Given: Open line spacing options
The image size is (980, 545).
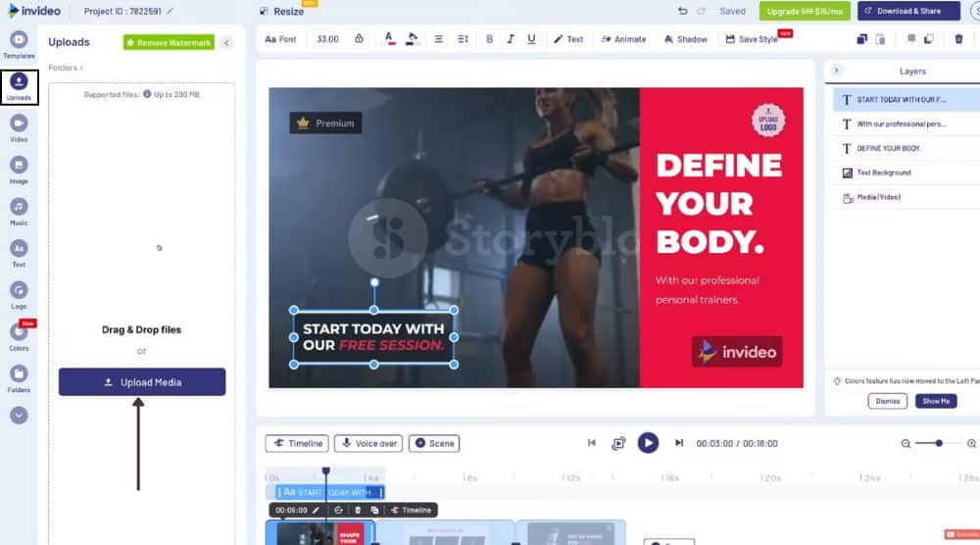Looking at the screenshot, I should (463, 39).
